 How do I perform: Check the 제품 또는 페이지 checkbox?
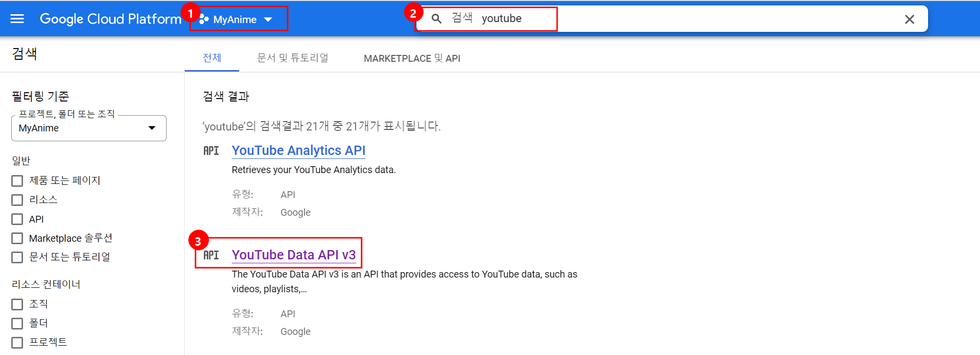[x=17, y=181]
